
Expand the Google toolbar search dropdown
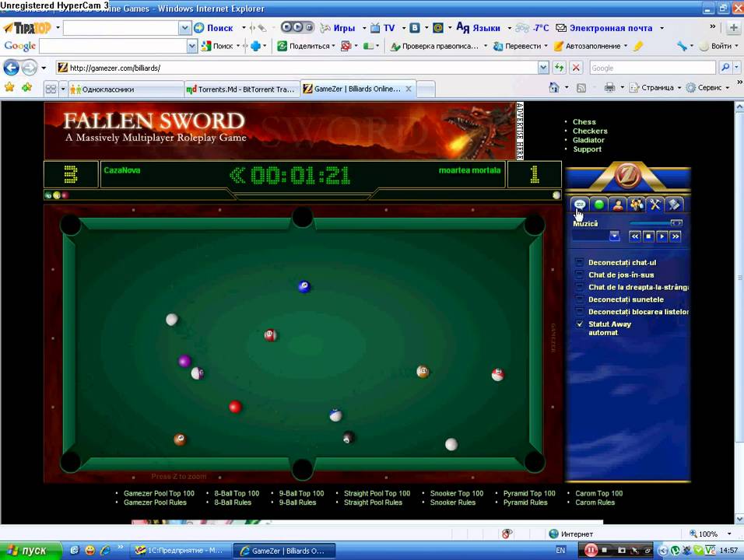(x=191, y=46)
